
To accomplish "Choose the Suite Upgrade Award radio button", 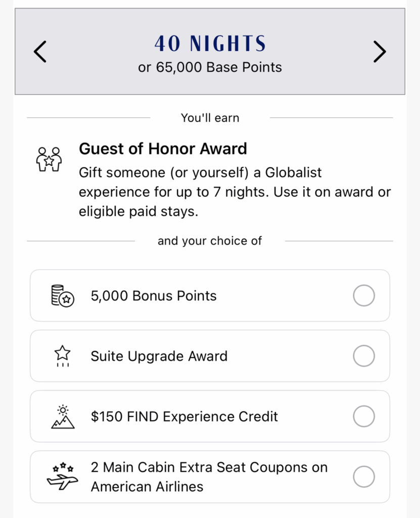I will 363,356.
